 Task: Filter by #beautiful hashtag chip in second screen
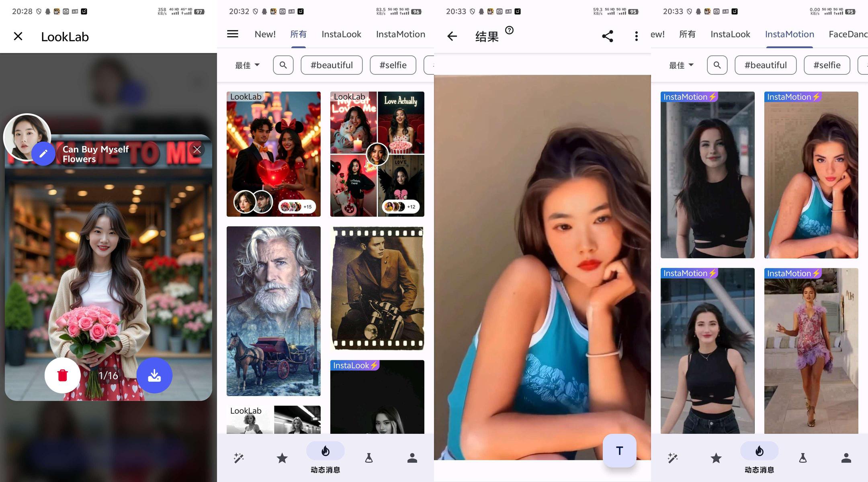[332, 65]
